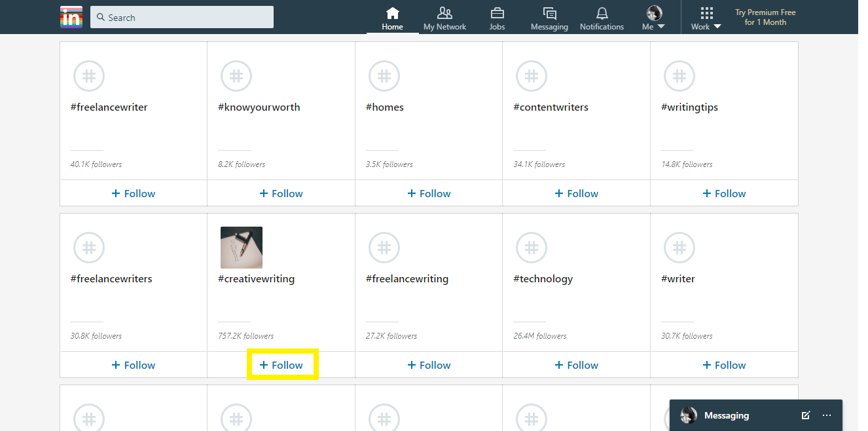Viewport: 868px width, 431px height.
Task: Go to My Network
Action: (444, 18)
